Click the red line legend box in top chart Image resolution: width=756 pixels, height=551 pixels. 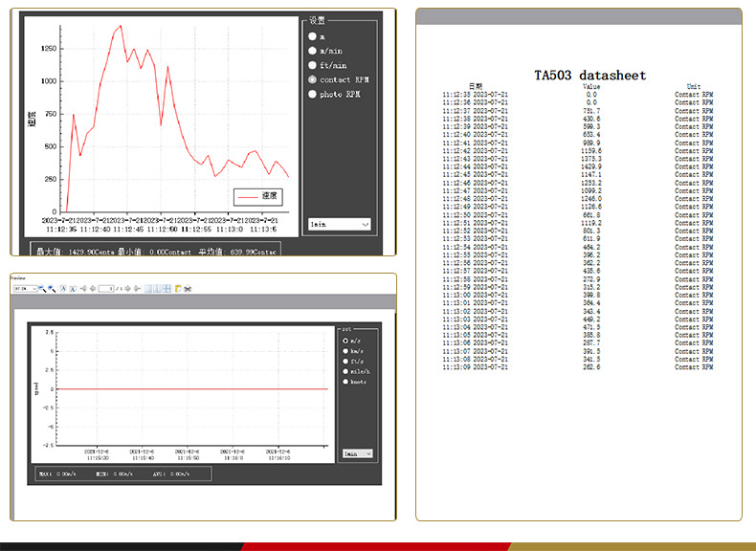258,197
